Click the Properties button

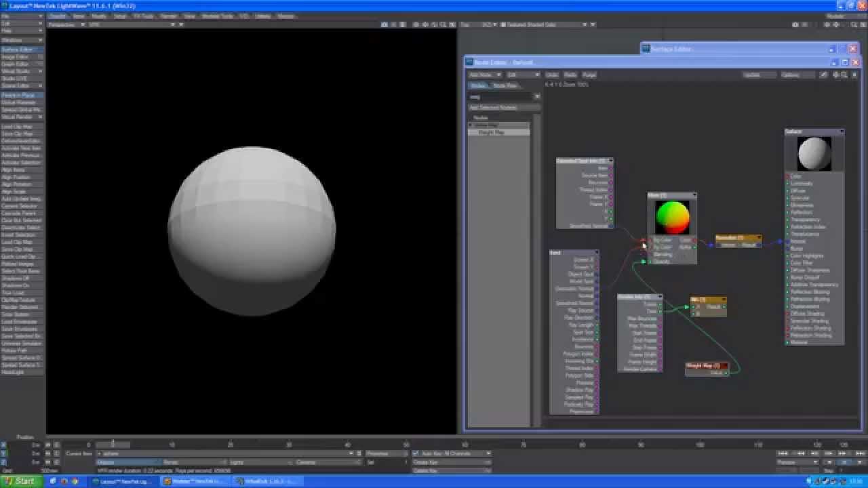click(x=386, y=453)
